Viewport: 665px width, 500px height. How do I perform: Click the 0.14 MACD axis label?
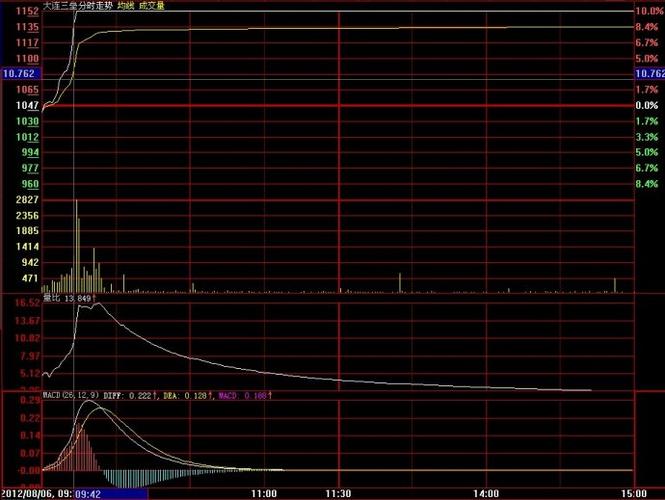pyautogui.click(x=30, y=436)
